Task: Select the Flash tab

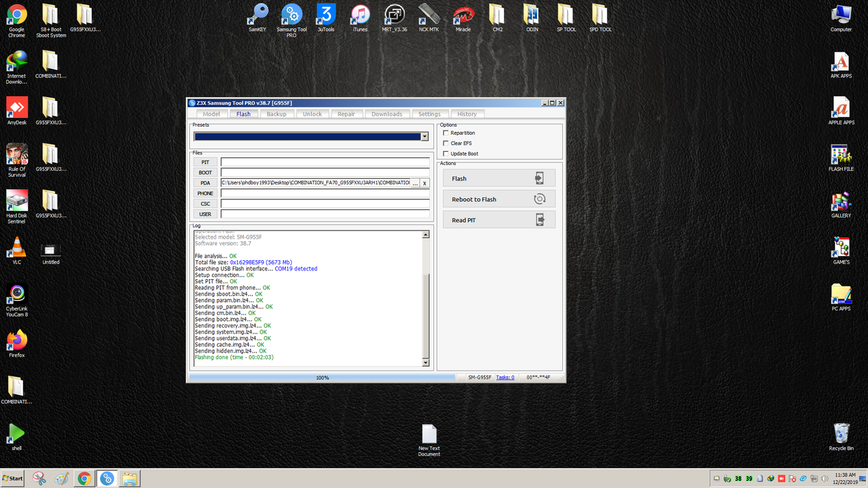Action: [x=243, y=114]
